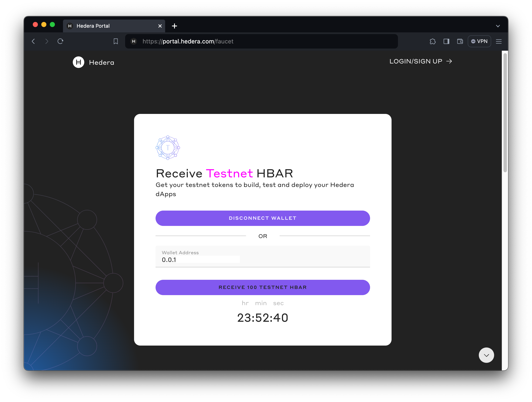Click the Disconnect Wallet button

pyautogui.click(x=263, y=218)
